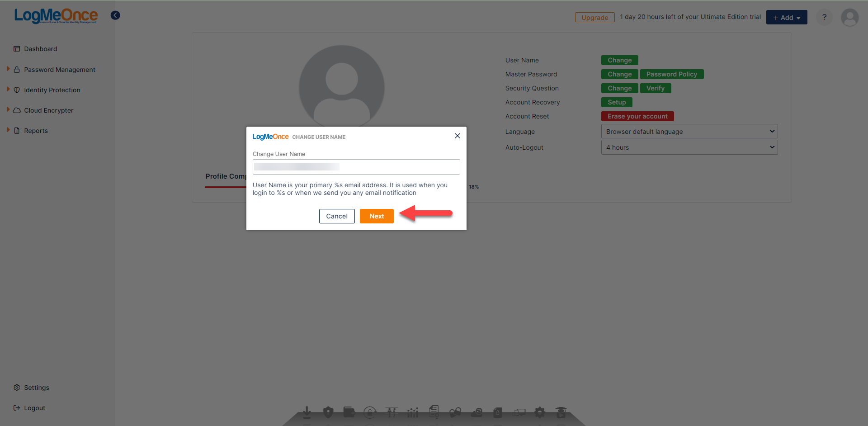Click the certificate document icon in dock
Viewport: 868px width, 426px height.
pyautogui.click(x=434, y=412)
